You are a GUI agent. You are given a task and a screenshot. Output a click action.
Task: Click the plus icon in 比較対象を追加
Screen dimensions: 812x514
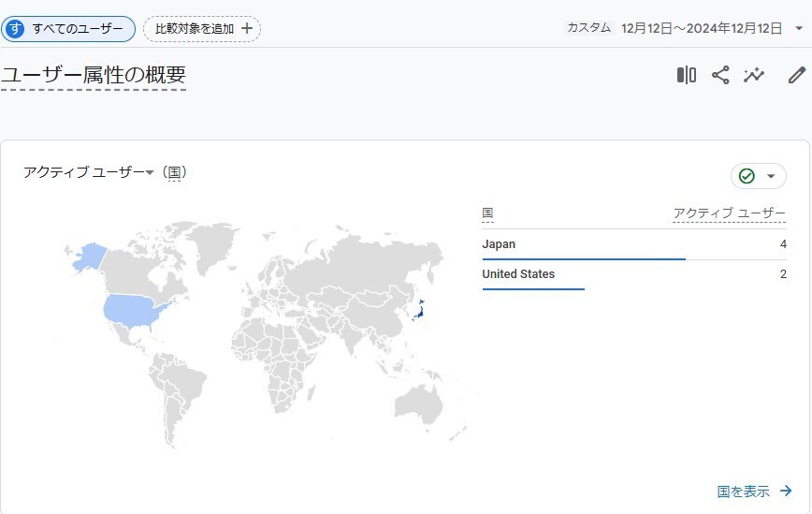pos(247,28)
